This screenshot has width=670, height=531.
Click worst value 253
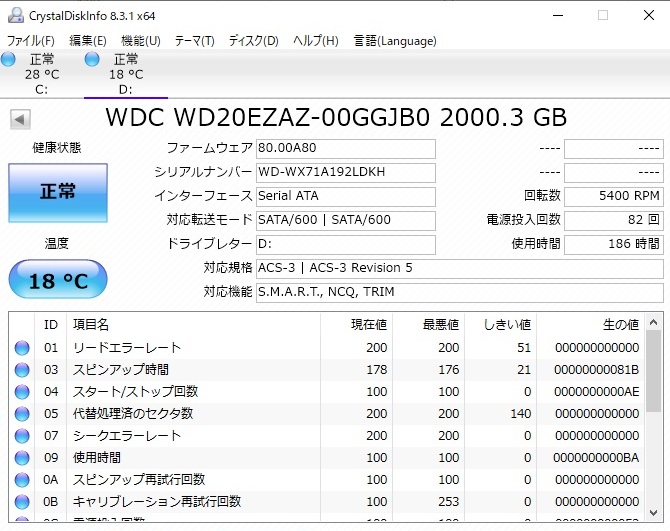coord(449,502)
